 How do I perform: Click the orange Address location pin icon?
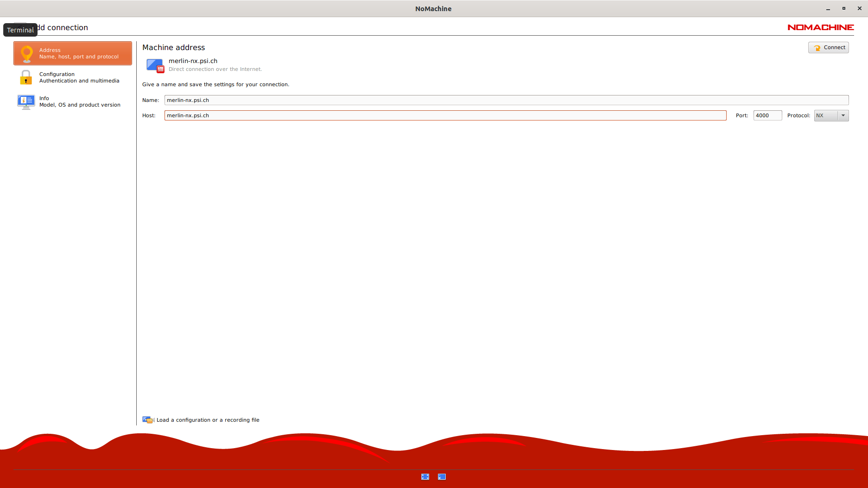(x=27, y=53)
